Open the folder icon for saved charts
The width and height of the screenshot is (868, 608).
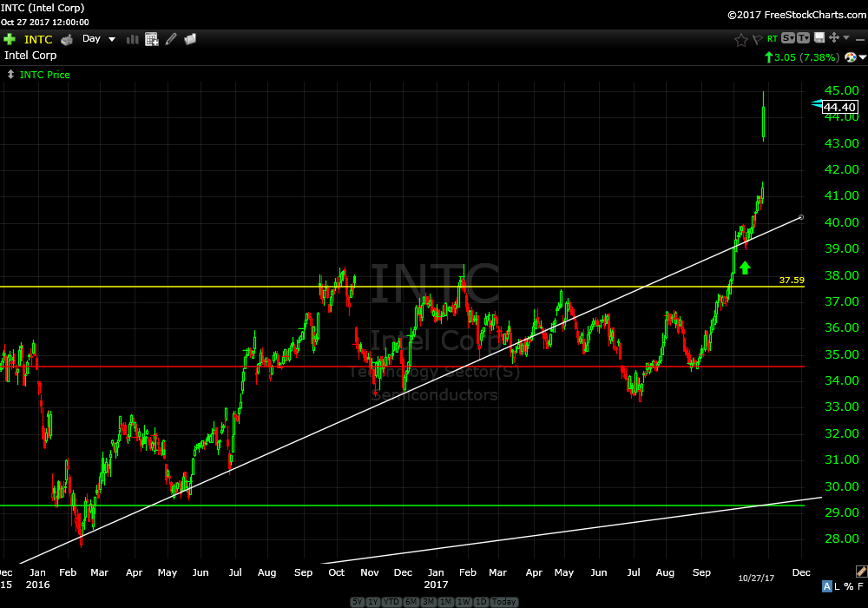point(190,39)
